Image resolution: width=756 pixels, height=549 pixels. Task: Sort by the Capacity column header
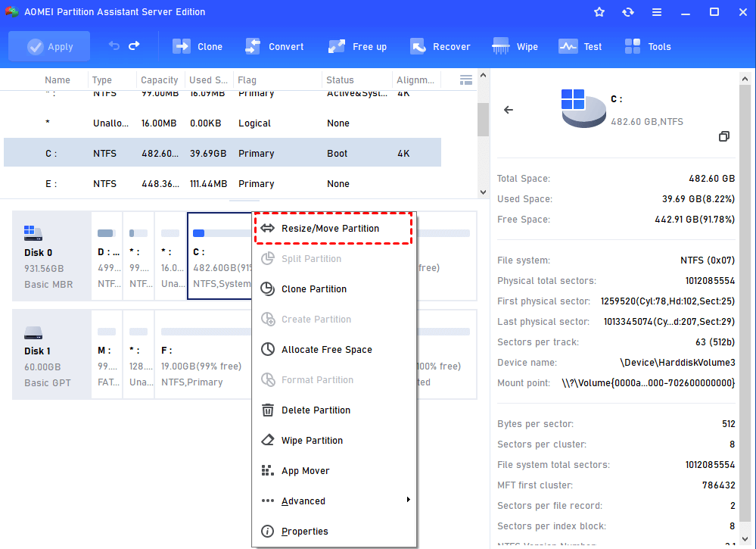click(159, 80)
